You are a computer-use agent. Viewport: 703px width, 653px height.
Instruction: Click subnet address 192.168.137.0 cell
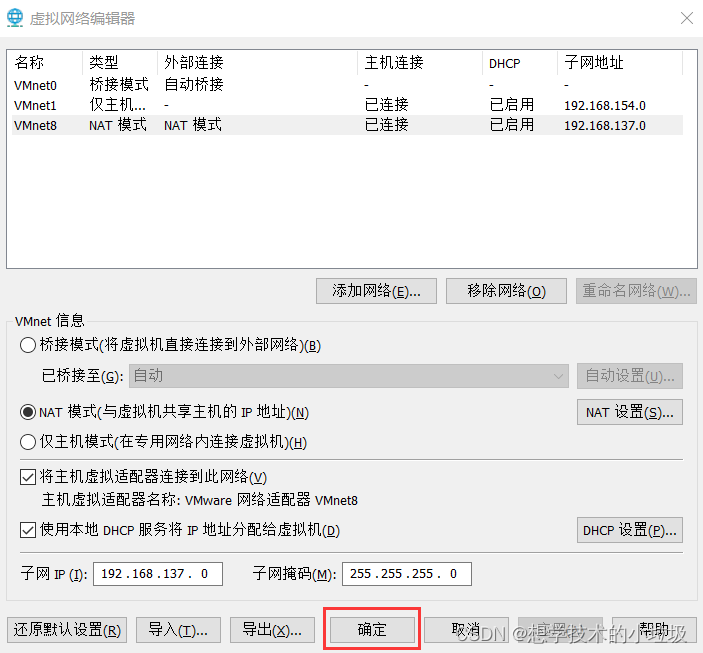[x=605, y=126]
